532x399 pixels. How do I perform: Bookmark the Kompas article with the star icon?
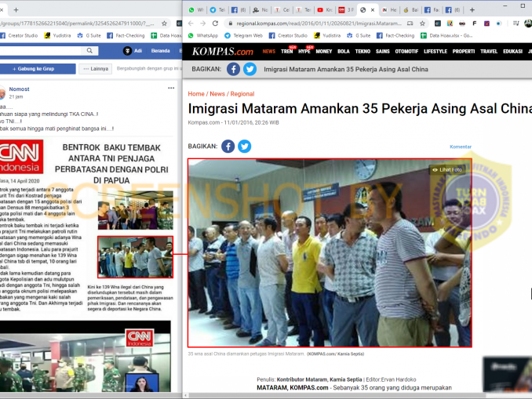(x=422, y=24)
